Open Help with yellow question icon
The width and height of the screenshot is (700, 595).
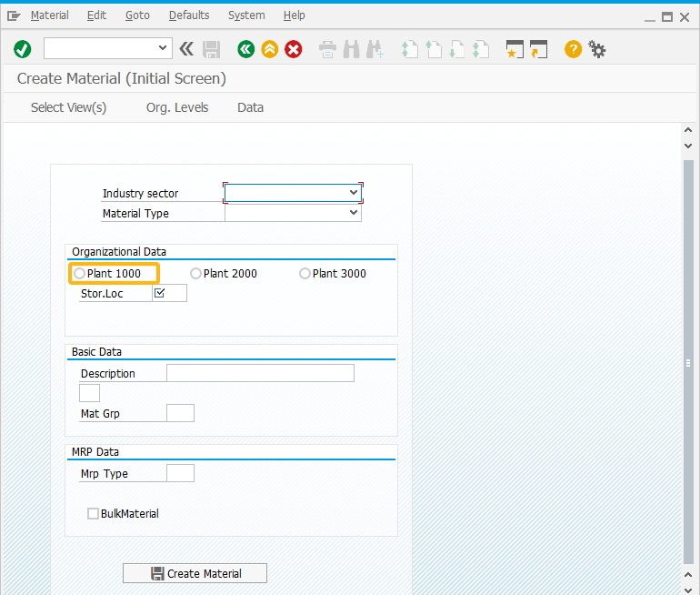(574, 49)
